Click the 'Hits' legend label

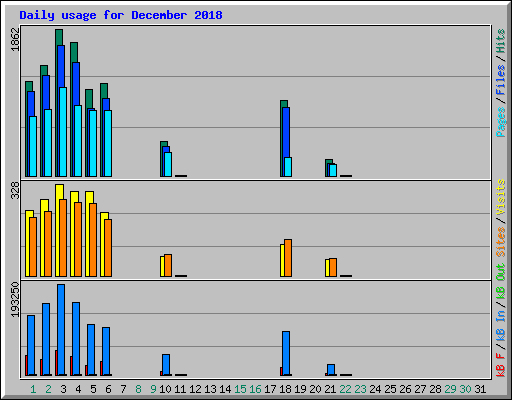(x=501, y=41)
